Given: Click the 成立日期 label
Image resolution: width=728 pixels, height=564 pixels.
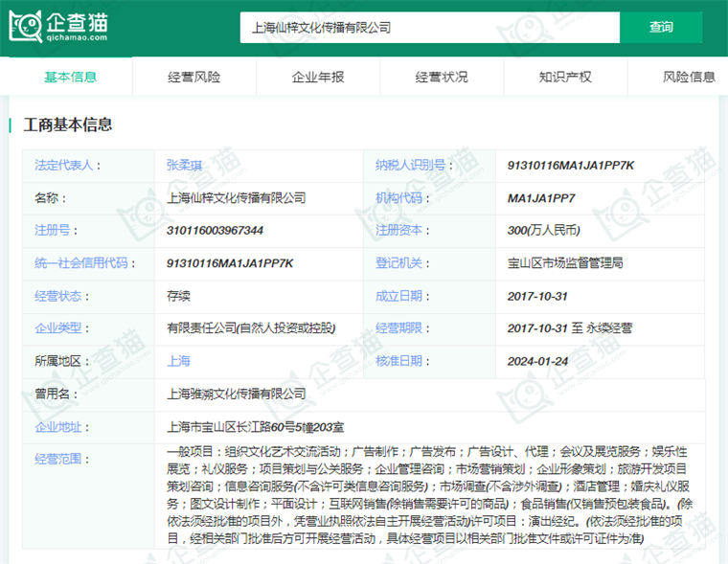Looking at the screenshot, I should [x=398, y=296].
